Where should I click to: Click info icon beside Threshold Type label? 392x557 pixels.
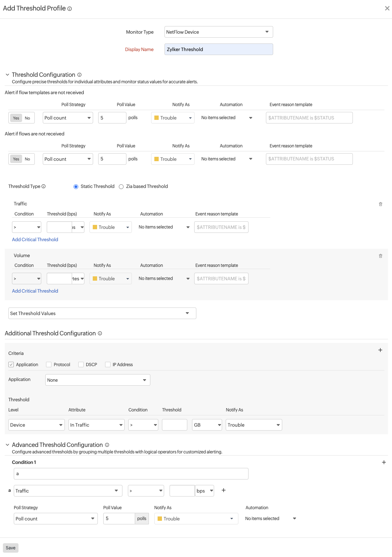pos(43,187)
